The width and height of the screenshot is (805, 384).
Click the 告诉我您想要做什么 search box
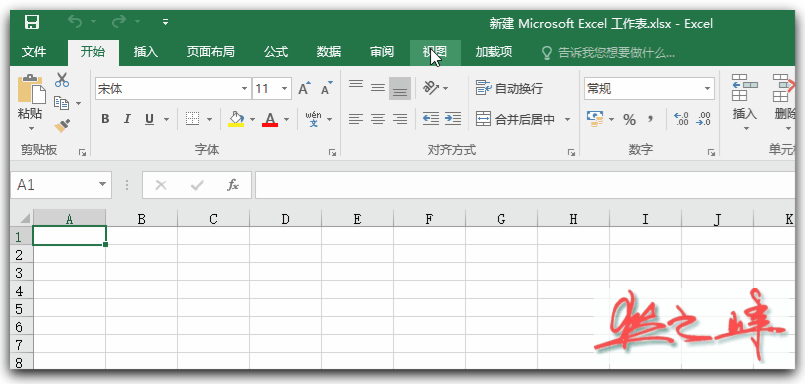point(609,52)
